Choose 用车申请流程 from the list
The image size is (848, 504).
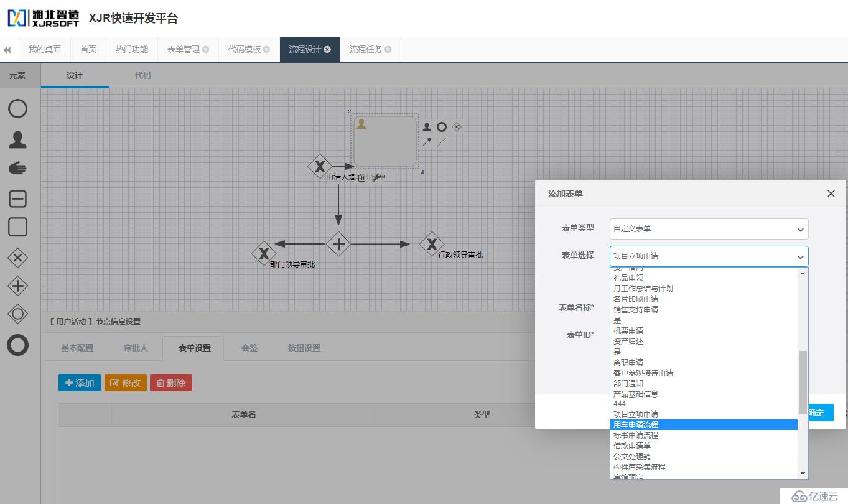pos(704,425)
